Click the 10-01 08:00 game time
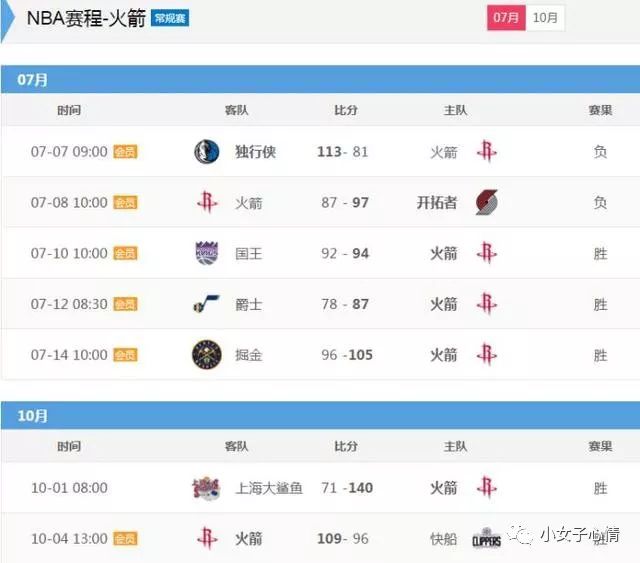The width and height of the screenshot is (640, 563). pos(69,488)
